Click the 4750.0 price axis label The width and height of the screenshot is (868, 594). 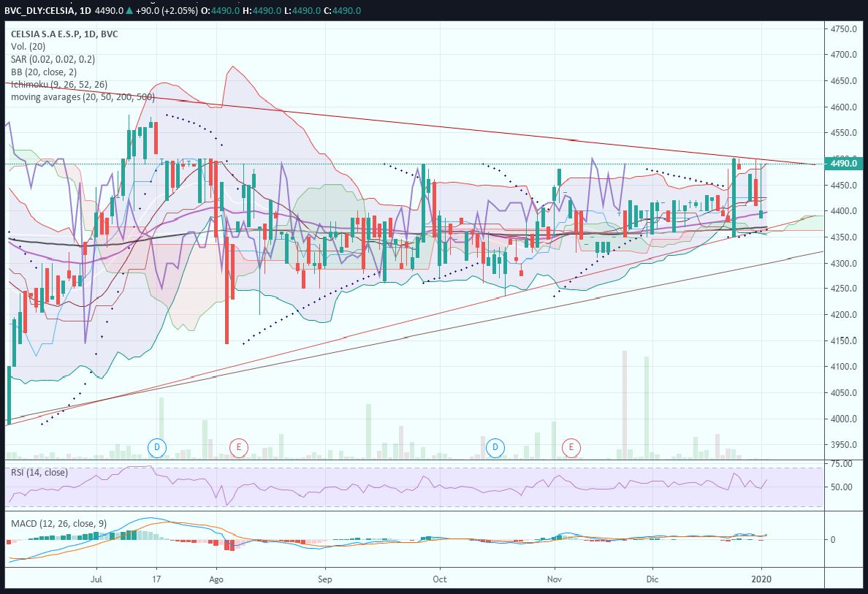(x=844, y=28)
